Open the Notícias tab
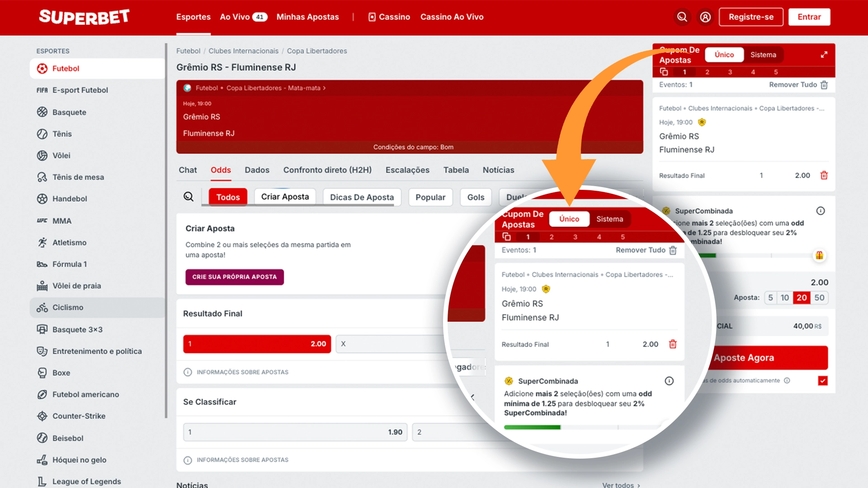Viewport: 868px width, 488px height. [498, 170]
